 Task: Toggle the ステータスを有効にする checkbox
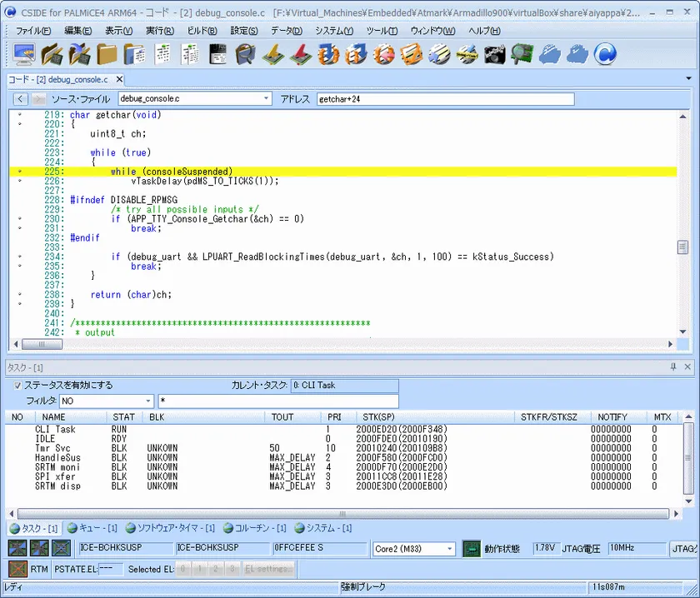pyautogui.click(x=17, y=386)
